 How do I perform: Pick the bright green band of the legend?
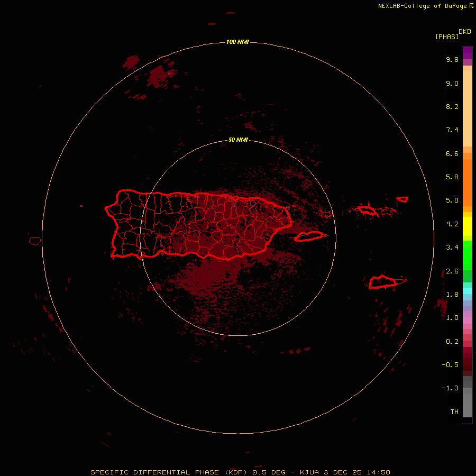pyautogui.click(x=467, y=257)
